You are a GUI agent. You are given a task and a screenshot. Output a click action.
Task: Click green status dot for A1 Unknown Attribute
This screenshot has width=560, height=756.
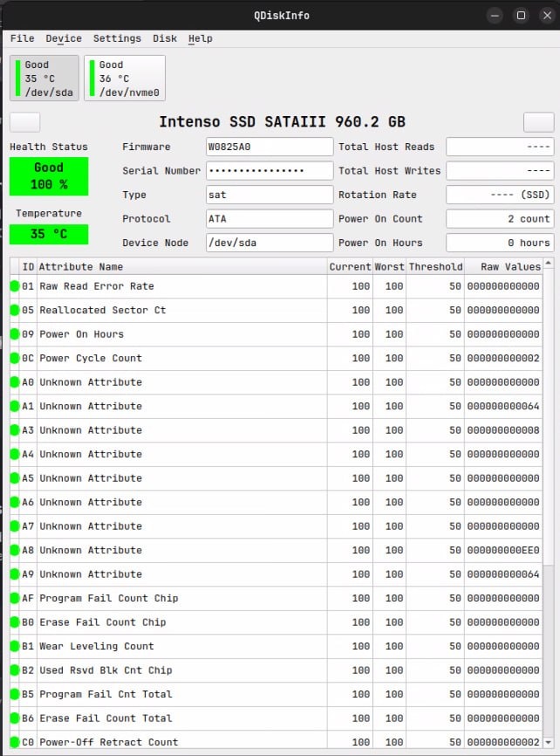pyautogui.click(x=15, y=406)
